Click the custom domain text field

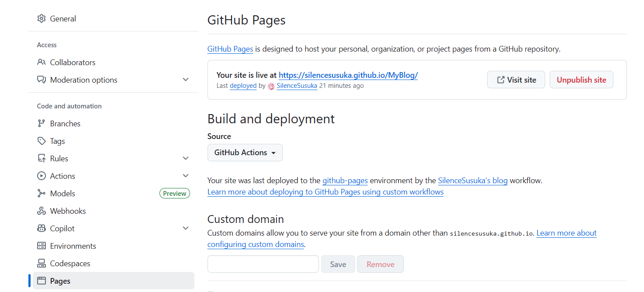263,264
